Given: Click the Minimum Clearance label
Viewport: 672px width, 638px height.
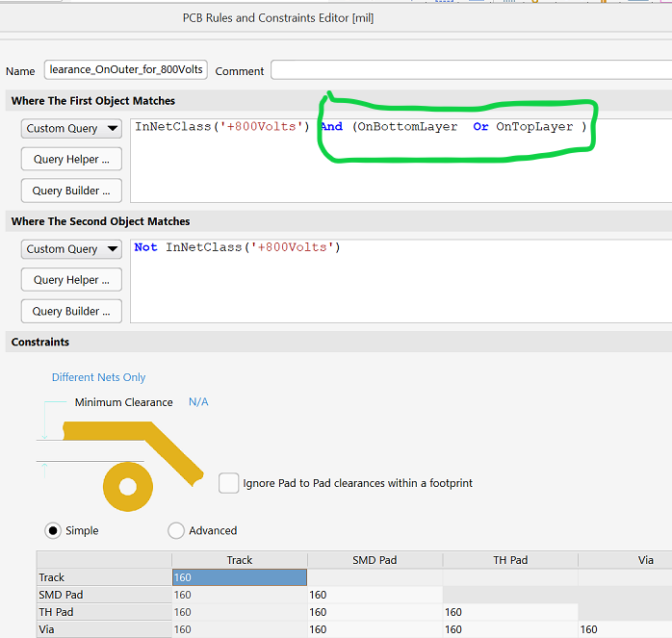Looking at the screenshot, I should coord(123,402).
